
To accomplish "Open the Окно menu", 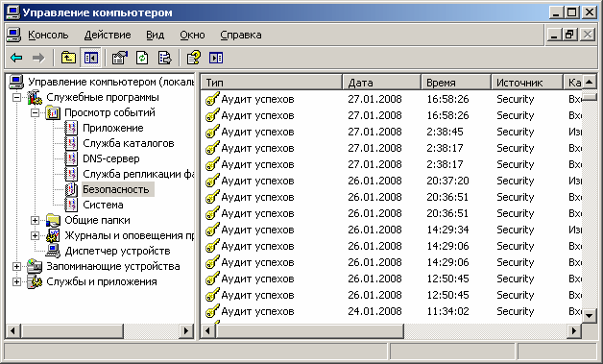I will [x=192, y=35].
